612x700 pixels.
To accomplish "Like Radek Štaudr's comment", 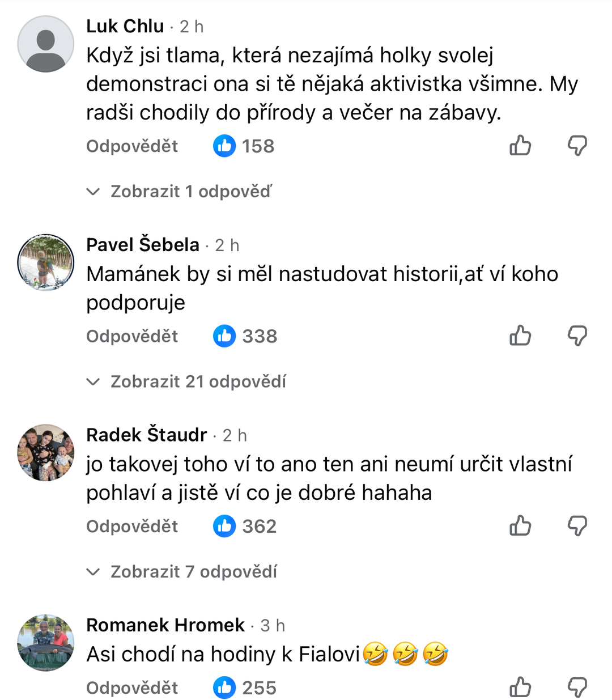I will click(520, 526).
